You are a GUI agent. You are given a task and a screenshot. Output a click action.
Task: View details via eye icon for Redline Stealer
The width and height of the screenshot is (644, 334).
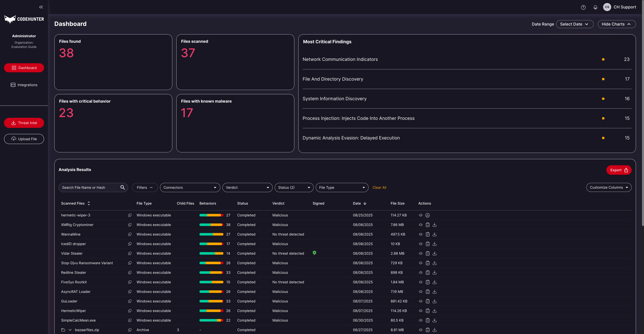tap(421, 272)
